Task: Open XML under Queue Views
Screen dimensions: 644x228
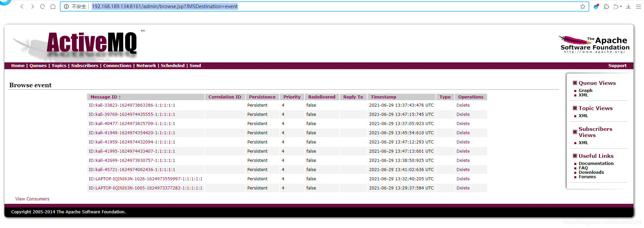Action: pos(583,95)
